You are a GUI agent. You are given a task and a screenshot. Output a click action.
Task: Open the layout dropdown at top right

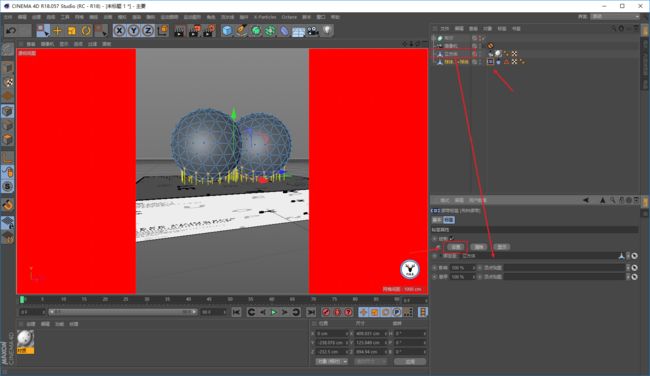615,17
